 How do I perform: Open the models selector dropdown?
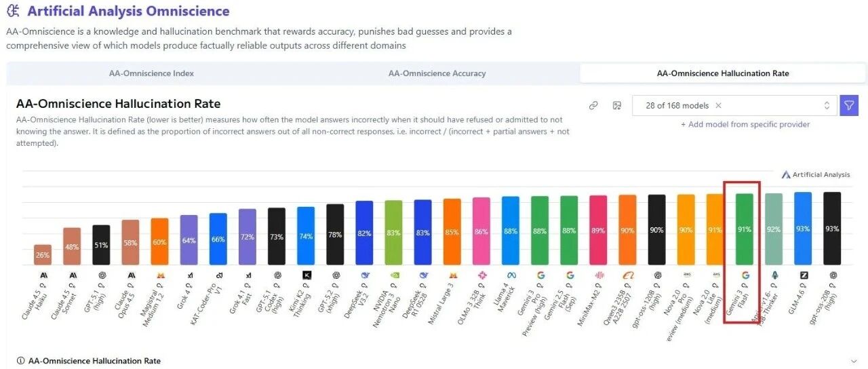click(734, 105)
